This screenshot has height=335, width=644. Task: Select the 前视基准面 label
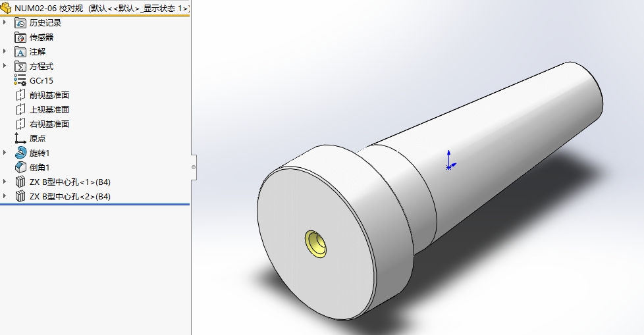coord(49,95)
